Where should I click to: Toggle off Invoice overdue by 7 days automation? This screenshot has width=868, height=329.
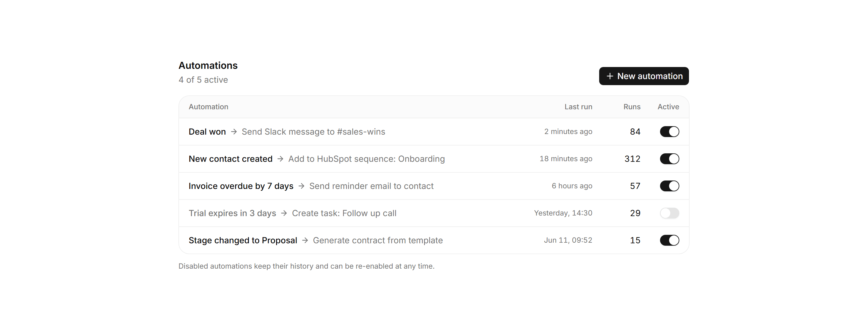(x=669, y=186)
